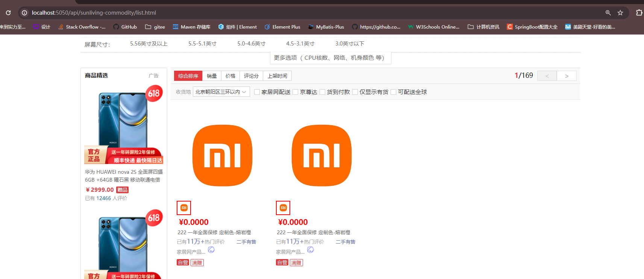Open the gitee bookmark folder
The height and width of the screenshot is (279, 644).
[x=155, y=27]
